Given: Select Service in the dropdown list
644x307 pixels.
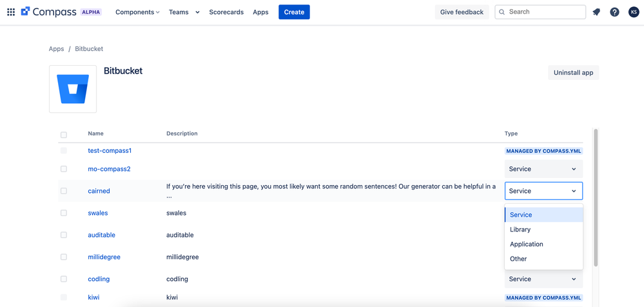Looking at the screenshot, I should click(543, 215).
